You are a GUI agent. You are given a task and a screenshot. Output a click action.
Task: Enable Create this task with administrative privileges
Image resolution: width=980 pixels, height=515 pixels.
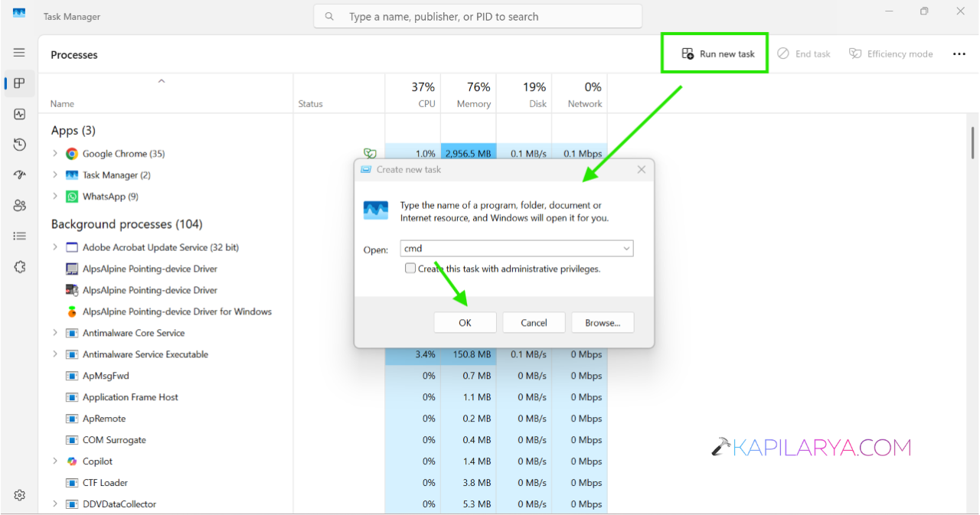click(410, 269)
